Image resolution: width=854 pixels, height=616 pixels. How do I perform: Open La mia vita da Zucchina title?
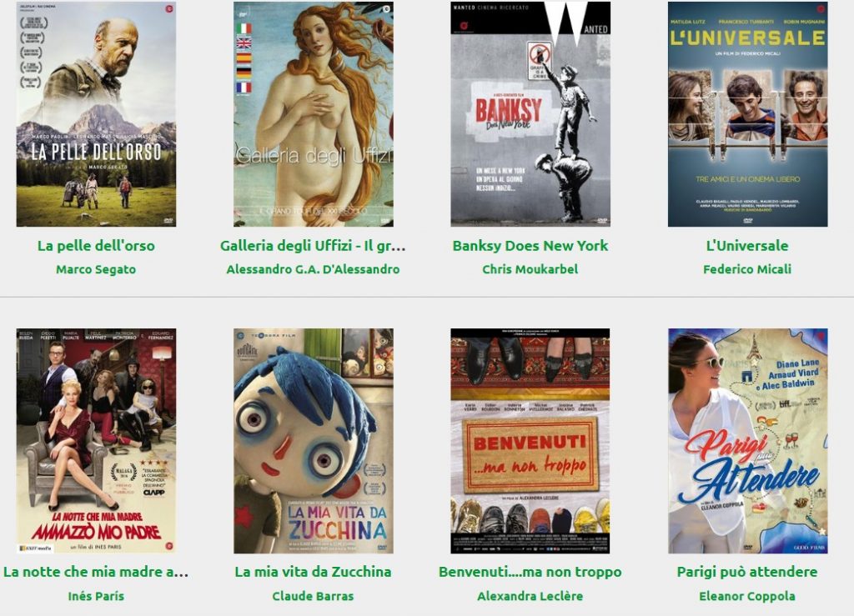314,572
